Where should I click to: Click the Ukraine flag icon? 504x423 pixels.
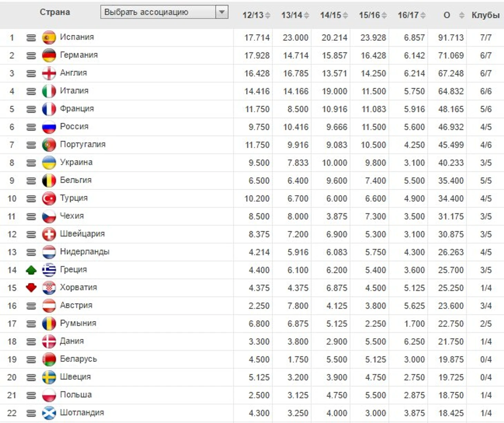pyautogui.click(x=49, y=163)
